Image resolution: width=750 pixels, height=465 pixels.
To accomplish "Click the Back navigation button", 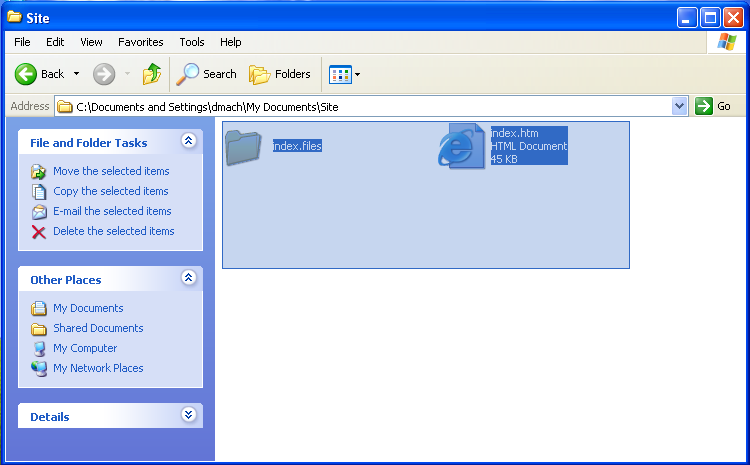I will click(40, 74).
